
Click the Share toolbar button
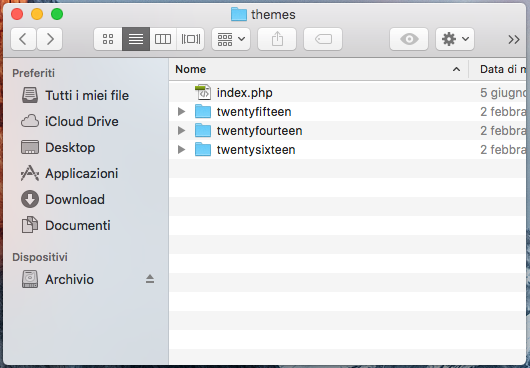click(x=277, y=39)
